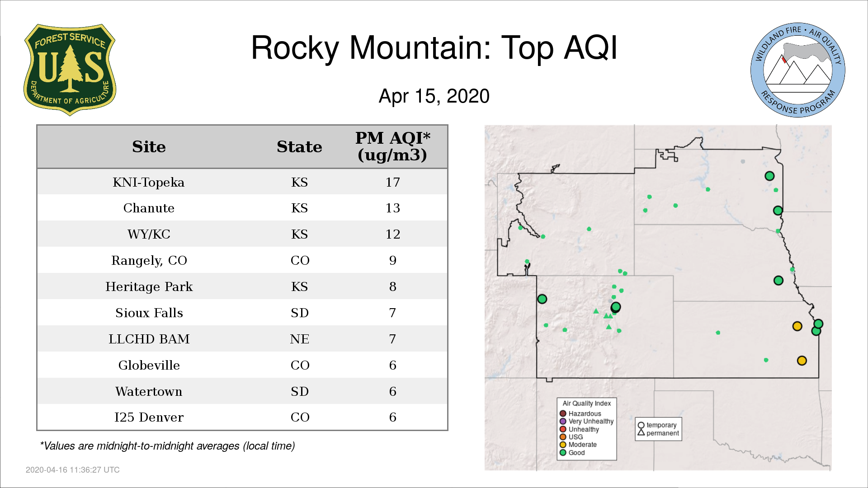
Task: Click the 'LLCHD BAM' site name
Action: click(x=149, y=339)
